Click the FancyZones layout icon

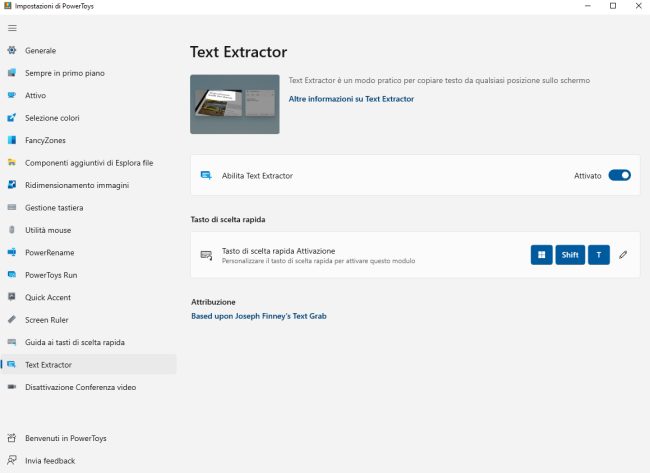[12, 140]
